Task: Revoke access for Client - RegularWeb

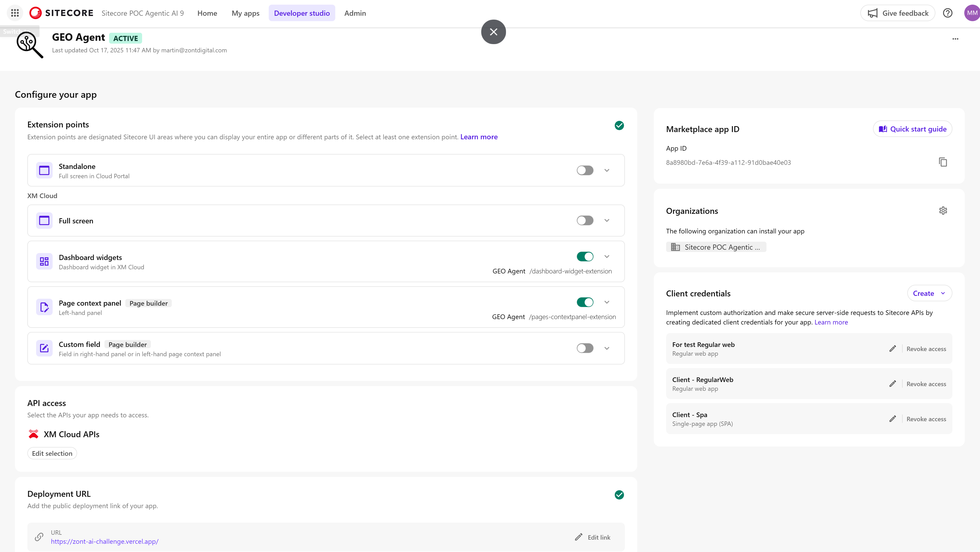Action: pyautogui.click(x=926, y=384)
